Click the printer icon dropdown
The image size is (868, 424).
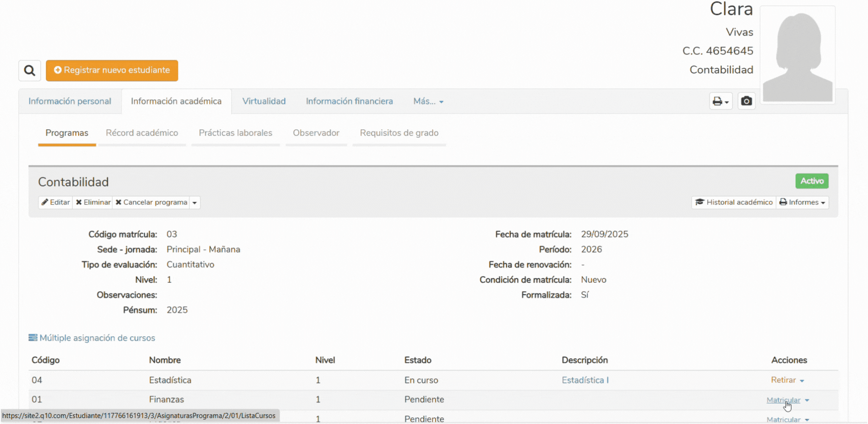721,101
